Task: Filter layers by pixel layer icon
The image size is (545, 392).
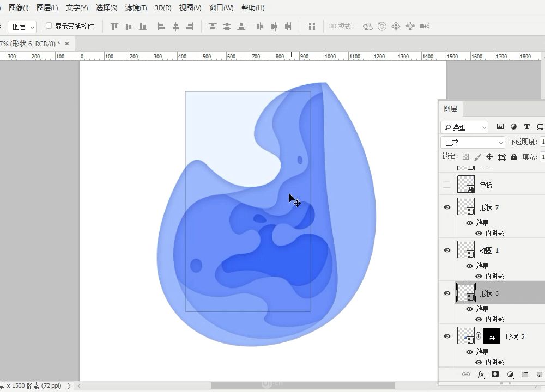Action: pos(500,127)
